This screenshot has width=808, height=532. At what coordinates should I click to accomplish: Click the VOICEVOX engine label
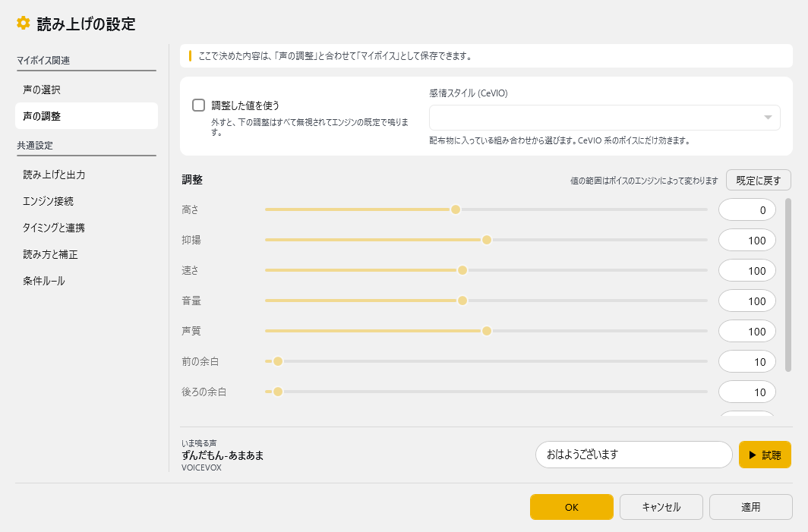pyautogui.click(x=201, y=467)
